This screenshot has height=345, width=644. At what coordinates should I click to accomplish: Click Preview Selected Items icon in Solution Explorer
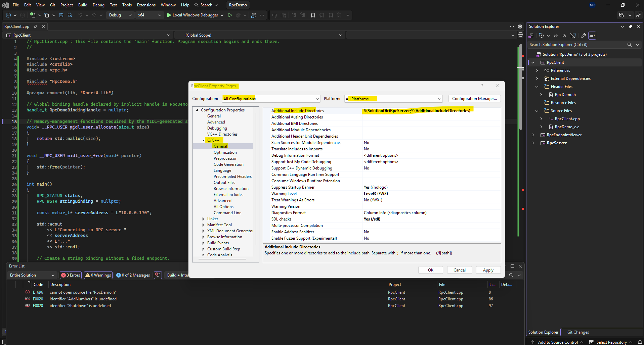click(592, 36)
